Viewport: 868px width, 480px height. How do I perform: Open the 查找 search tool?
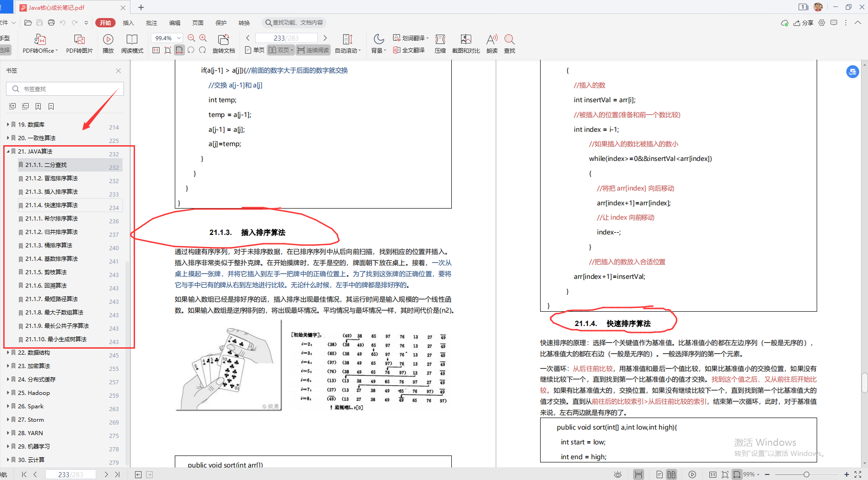(x=509, y=44)
